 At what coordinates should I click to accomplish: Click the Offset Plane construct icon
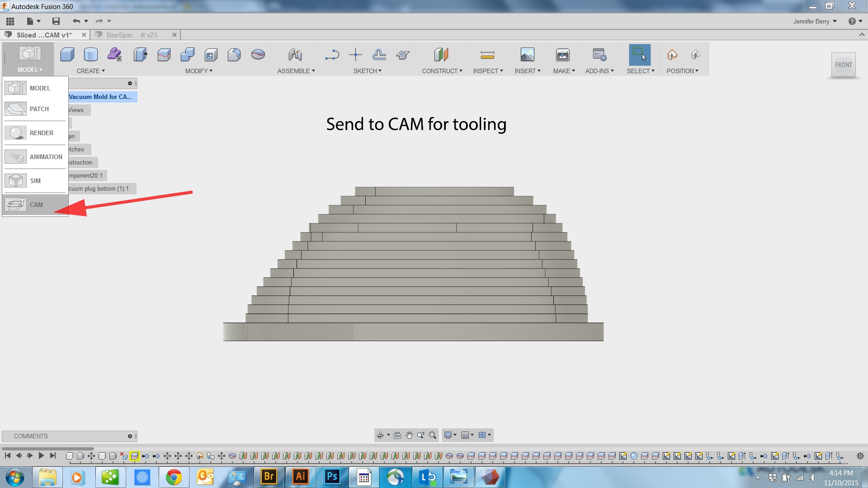pyautogui.click(x=441, y=55)
